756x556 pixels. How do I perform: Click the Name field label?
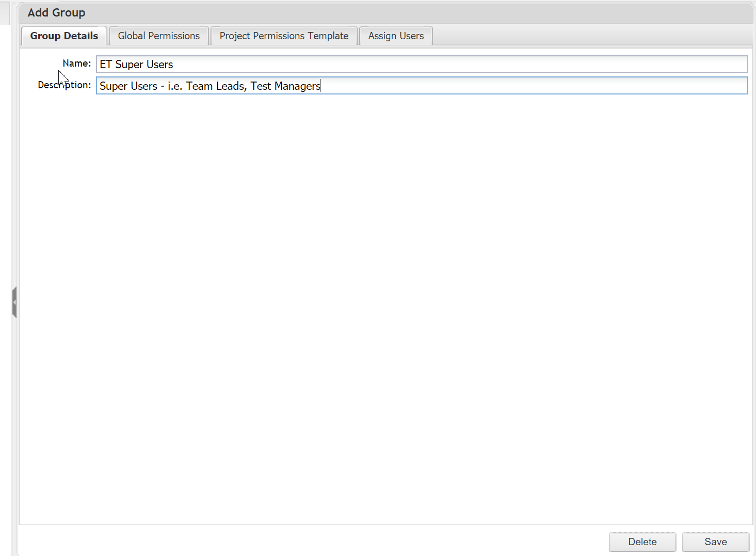click(x=76, y=63)
